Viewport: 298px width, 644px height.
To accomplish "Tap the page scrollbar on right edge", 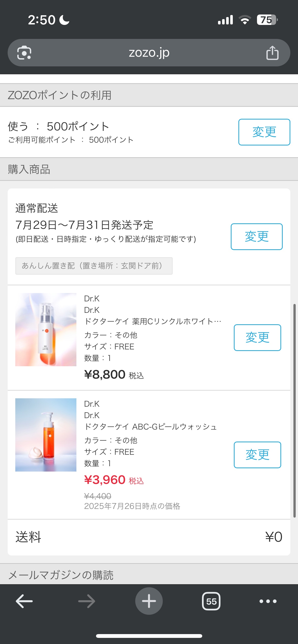I will coord(294,411).
